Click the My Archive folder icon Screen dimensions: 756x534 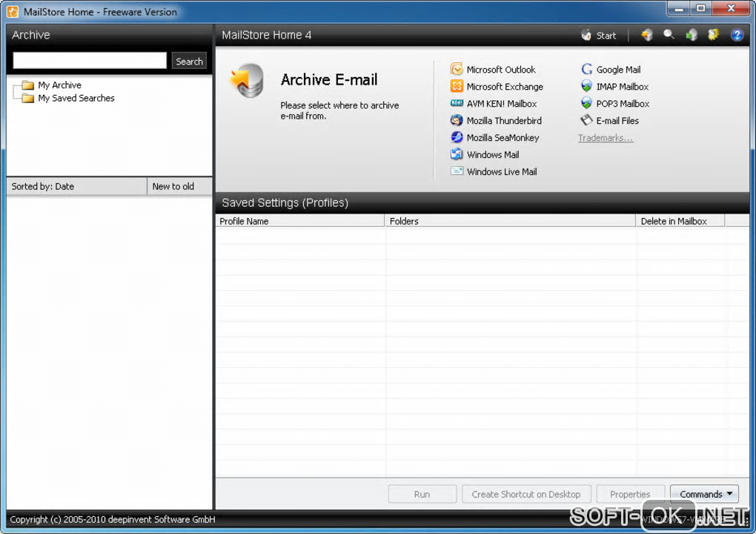28,85
